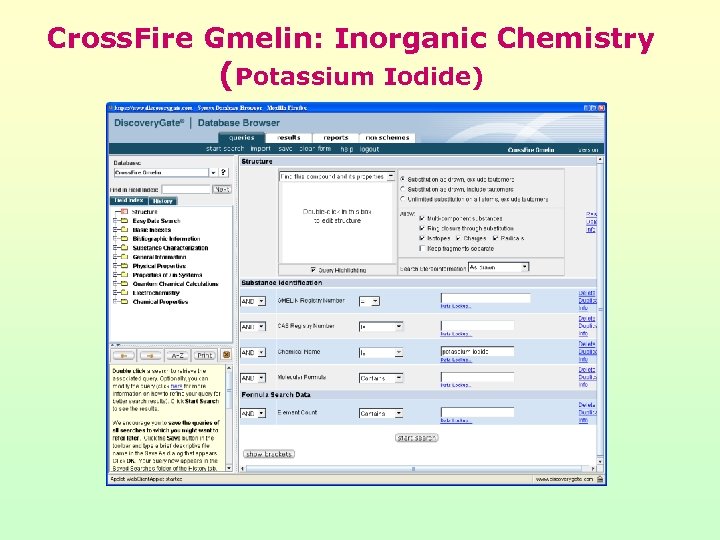Expand the General Information folder
The width and height of the screenshot is (720, 540).
115,257
